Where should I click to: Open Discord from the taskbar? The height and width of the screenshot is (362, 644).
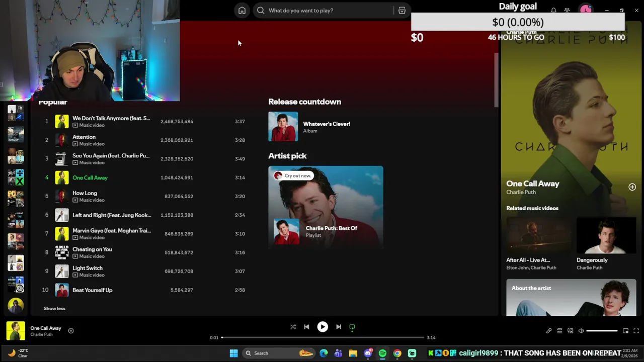368,353
